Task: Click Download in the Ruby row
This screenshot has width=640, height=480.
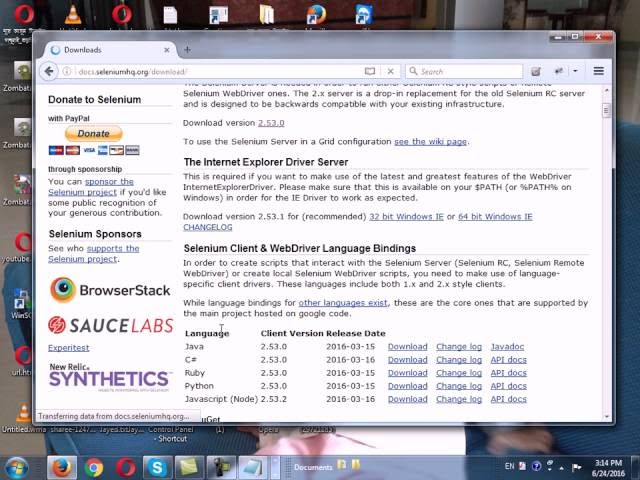Action: 407,373
